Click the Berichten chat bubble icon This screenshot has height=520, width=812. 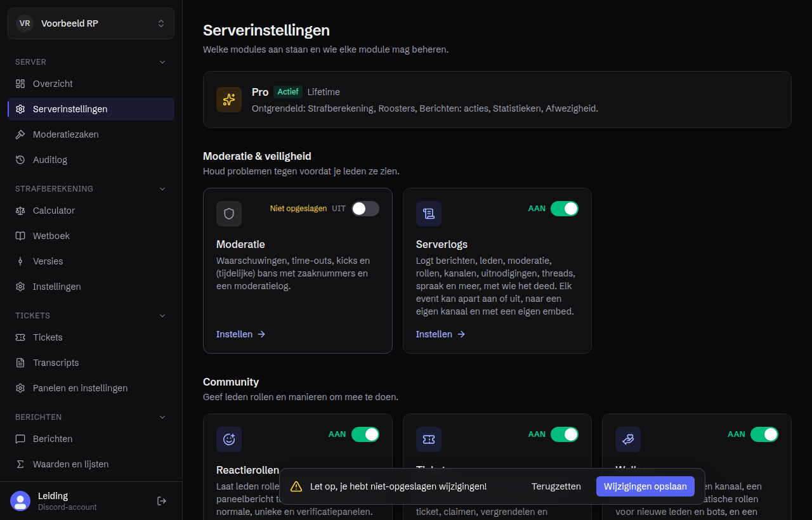click(x=20, y=439)
